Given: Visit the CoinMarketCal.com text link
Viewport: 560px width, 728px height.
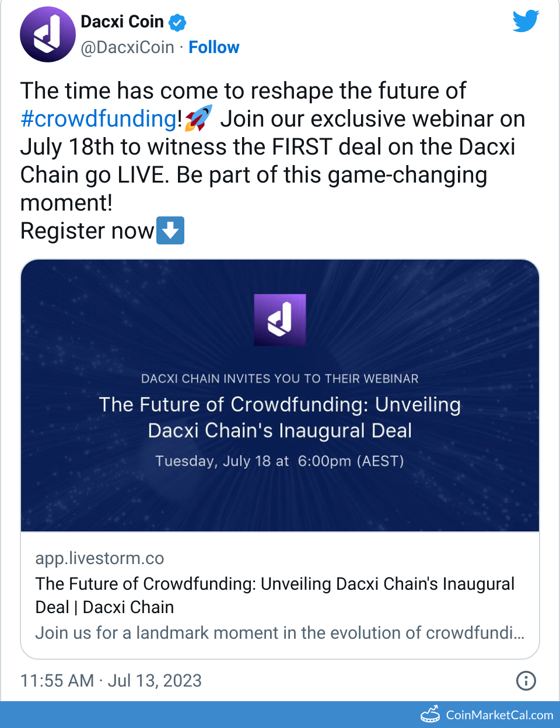Looking at the screenshot, I should (x=499, y=715).
